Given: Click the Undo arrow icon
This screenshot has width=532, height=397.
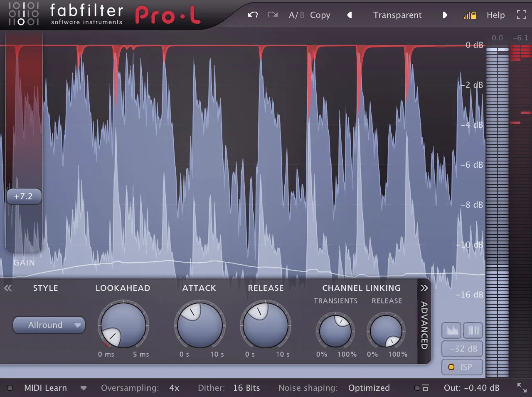Looking at the screenshot, I should pyautogui.click(x=253, y=15).
